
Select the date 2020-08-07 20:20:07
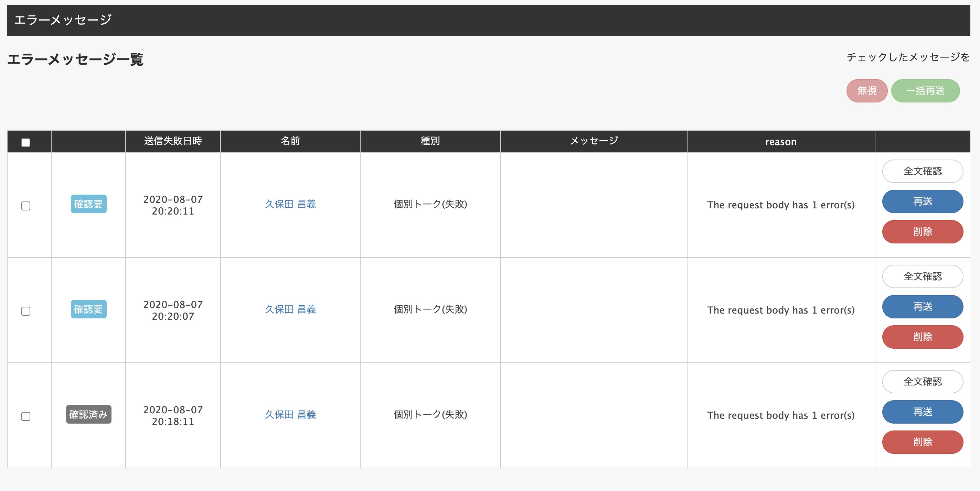click(x=173, y=310)
